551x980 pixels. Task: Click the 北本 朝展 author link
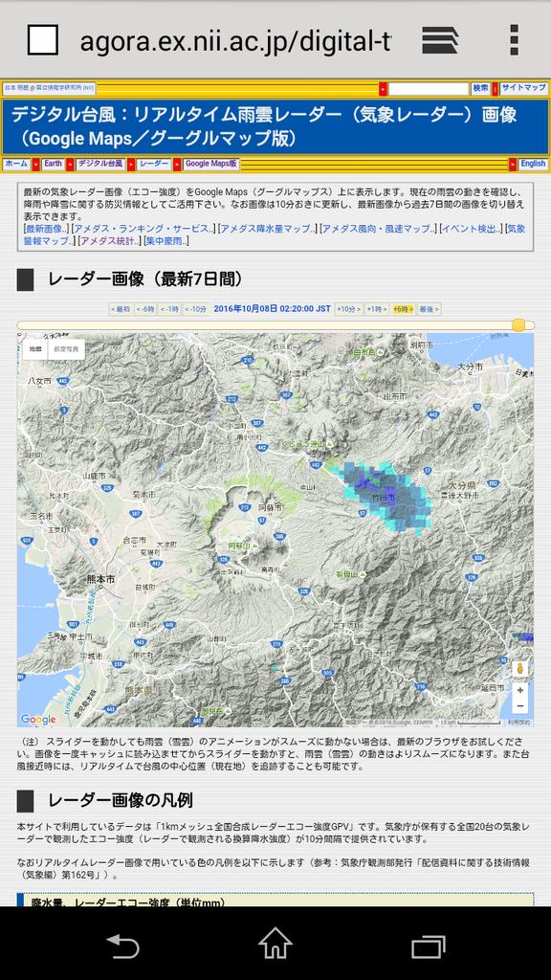50,88
